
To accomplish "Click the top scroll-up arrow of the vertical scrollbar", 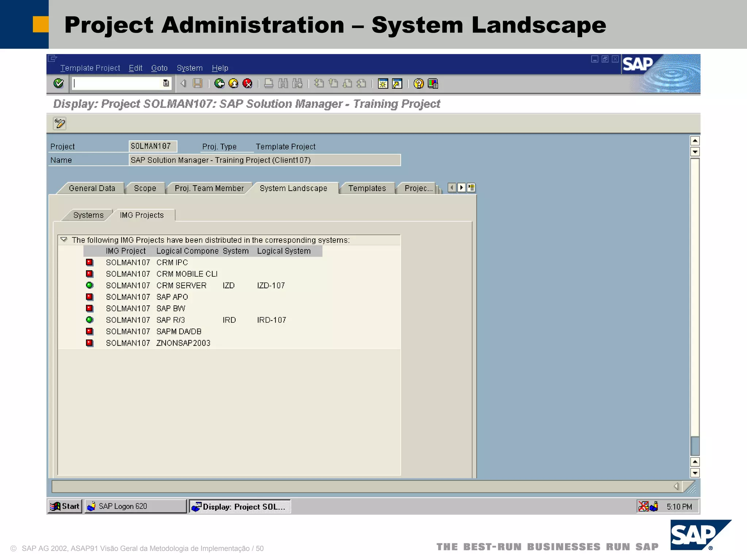I will coord(695,141).
